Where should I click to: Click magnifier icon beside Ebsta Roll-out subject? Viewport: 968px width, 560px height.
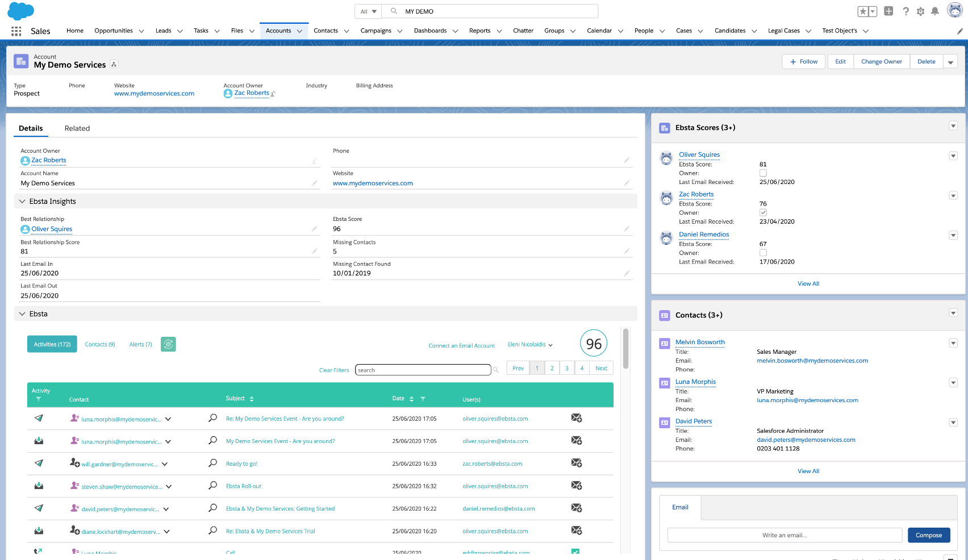212,486
